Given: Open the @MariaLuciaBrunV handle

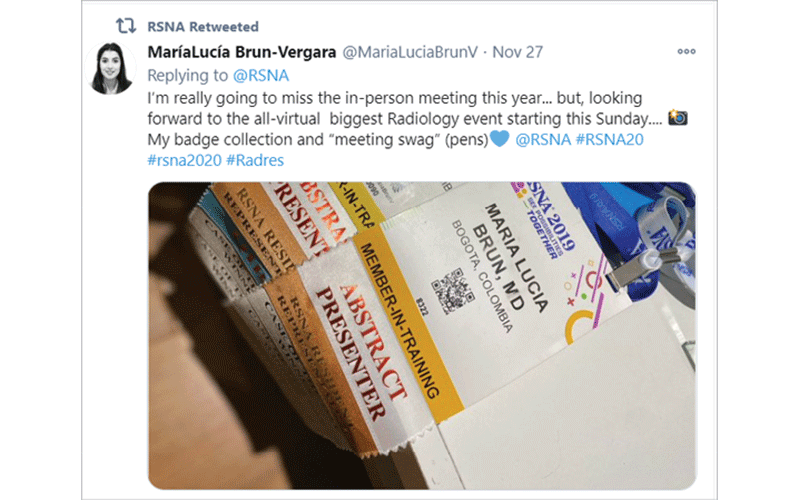Looking at the screenshot, I should (x=410, y=52).
